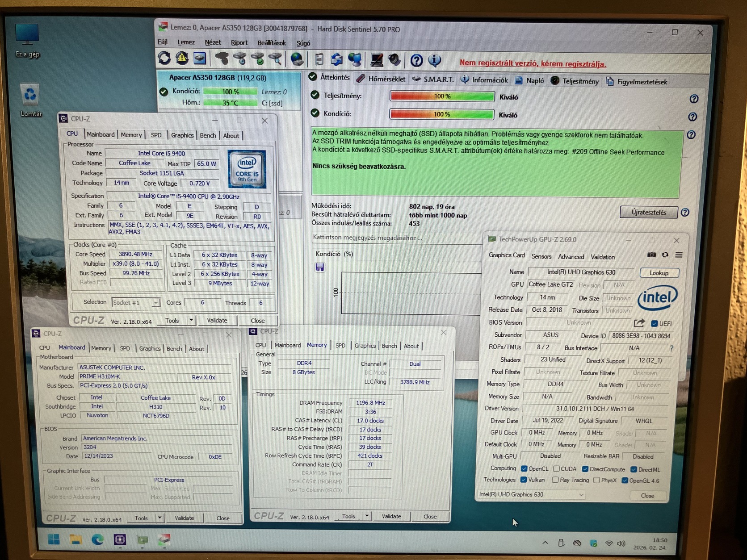Open the Sensors tab in GPU-Z

(x=541, y=256)
